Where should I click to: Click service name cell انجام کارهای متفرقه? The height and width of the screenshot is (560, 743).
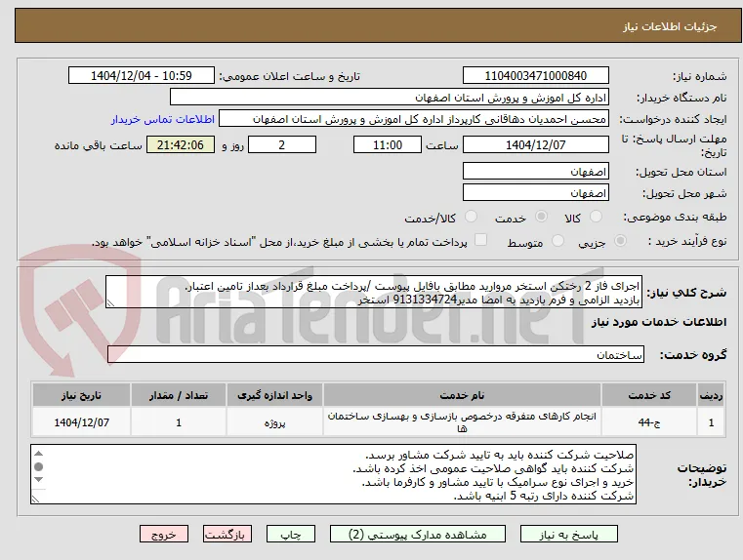462,422
